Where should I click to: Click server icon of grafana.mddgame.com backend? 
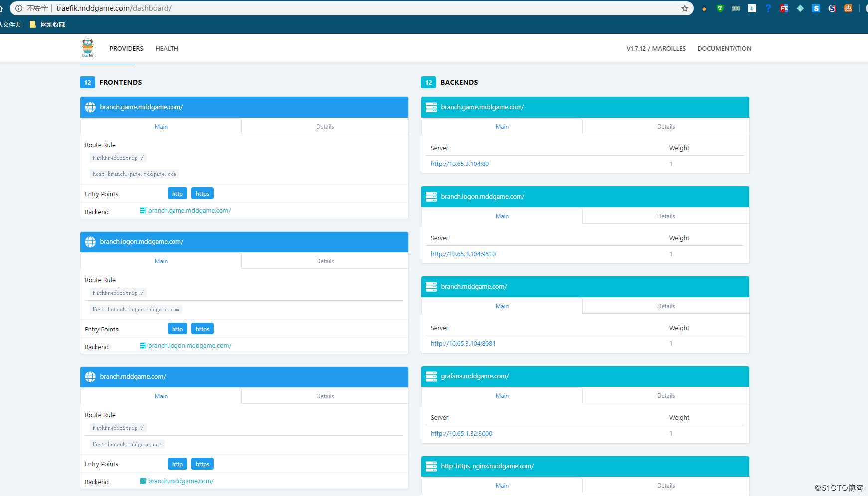click(x=431, y=376)
